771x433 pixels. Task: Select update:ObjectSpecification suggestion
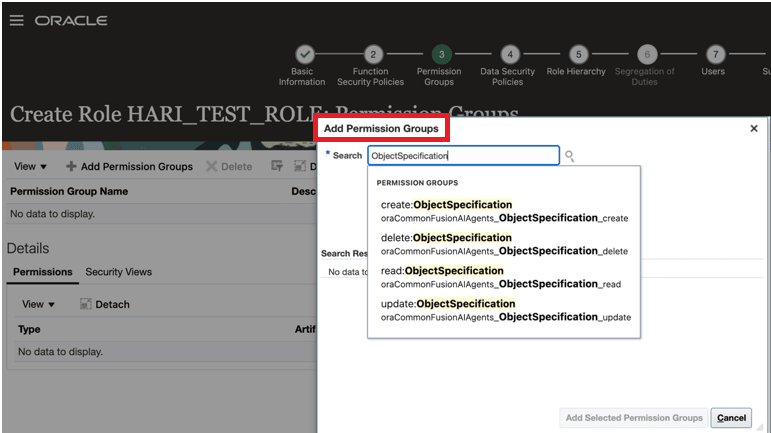504,310
